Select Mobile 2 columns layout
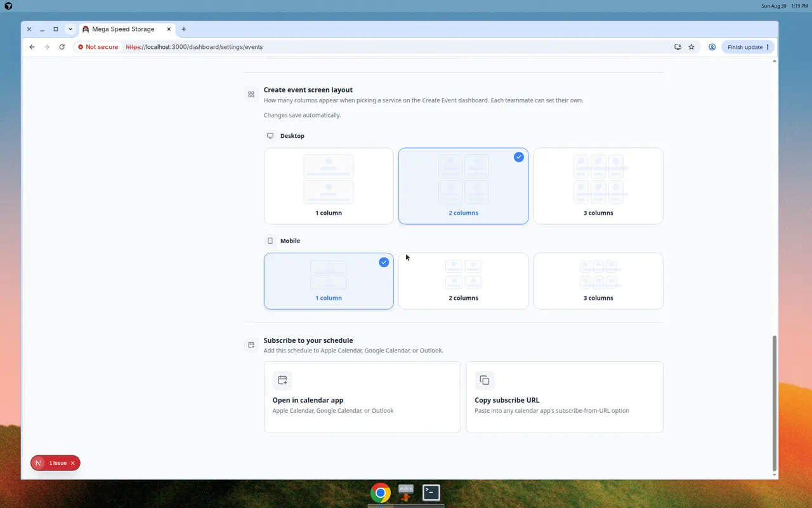812x508 pixels. point(463,281)
